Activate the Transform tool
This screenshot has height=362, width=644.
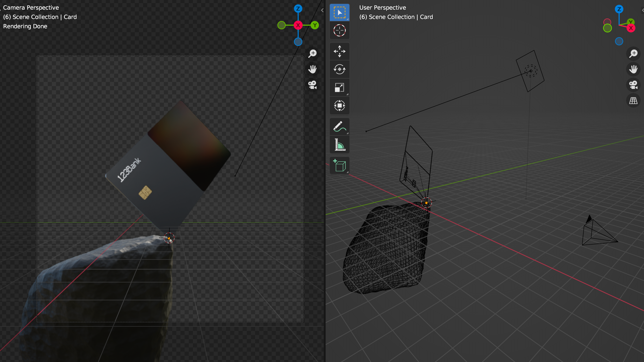(339, 106)
